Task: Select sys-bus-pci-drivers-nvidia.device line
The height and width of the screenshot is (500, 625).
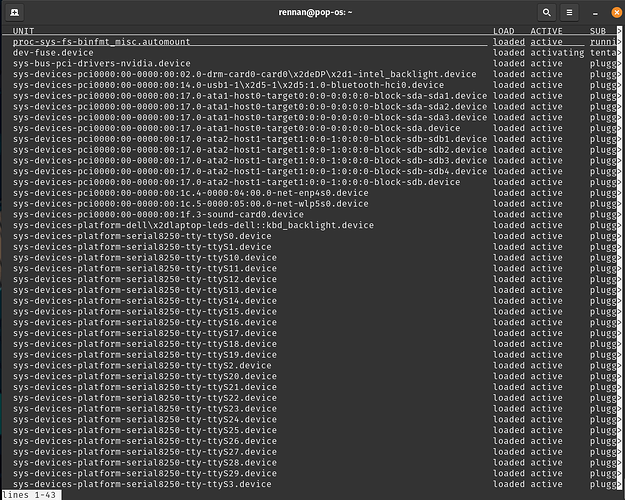Action: (x=102, y=63)
